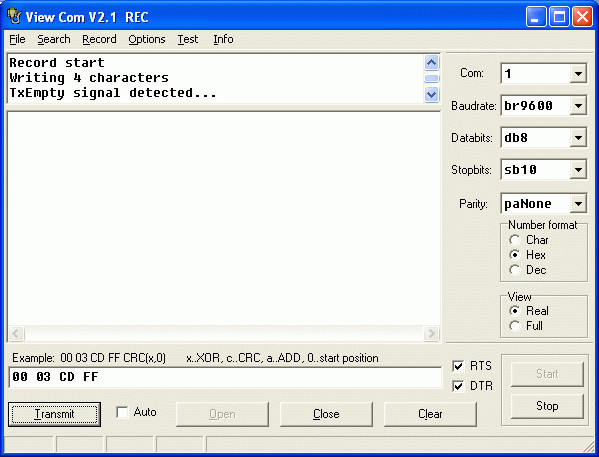Click the disabled Start button

coord(547,374)
